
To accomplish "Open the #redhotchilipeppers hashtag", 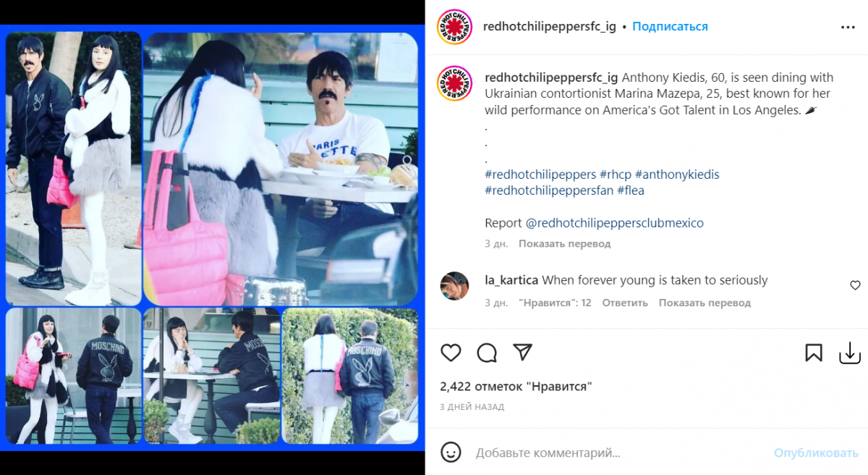I will pos(540,175).
